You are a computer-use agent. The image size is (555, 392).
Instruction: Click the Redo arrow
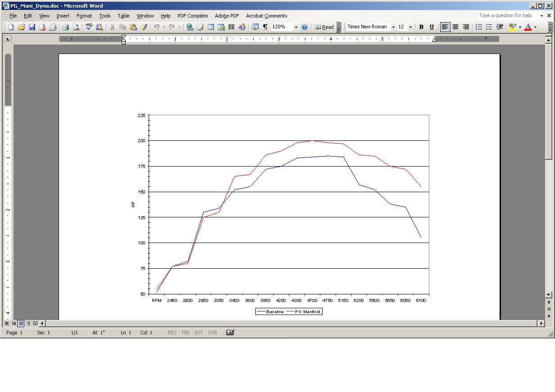(172, 27)
